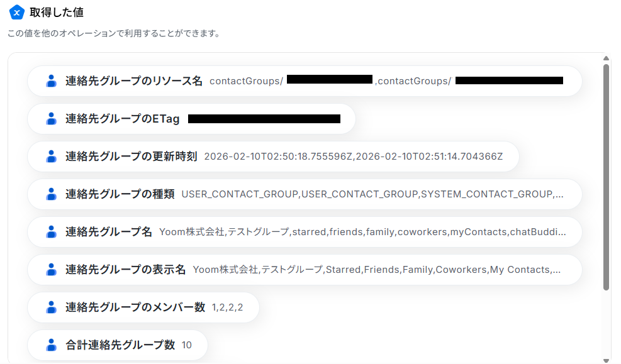Image resolution: width=621 pixels, height=364 pixels.
Task: Click person icon beside 連絡先グループのETag
Action: 52,119
